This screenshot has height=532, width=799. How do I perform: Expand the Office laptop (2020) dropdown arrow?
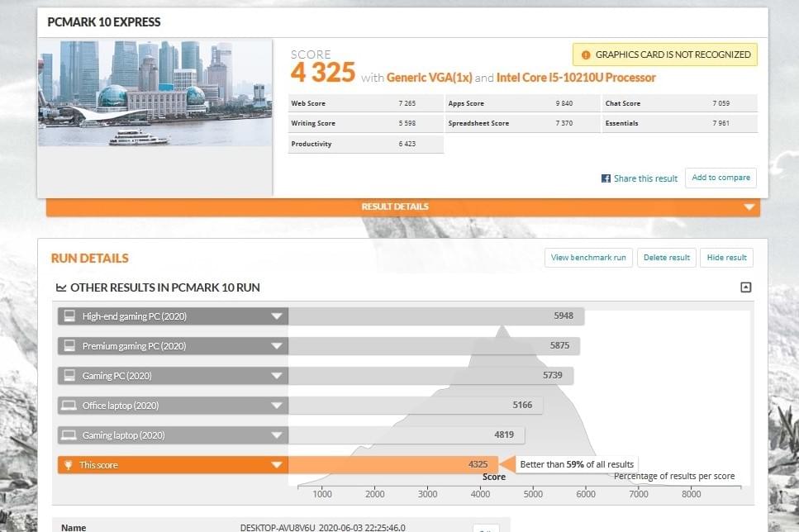click(276, 406)
